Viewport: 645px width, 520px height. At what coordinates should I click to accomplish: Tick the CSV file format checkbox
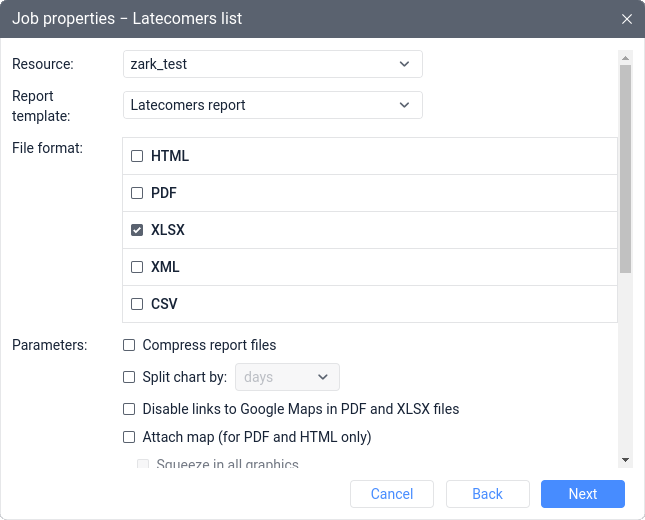tap(137, 304)
